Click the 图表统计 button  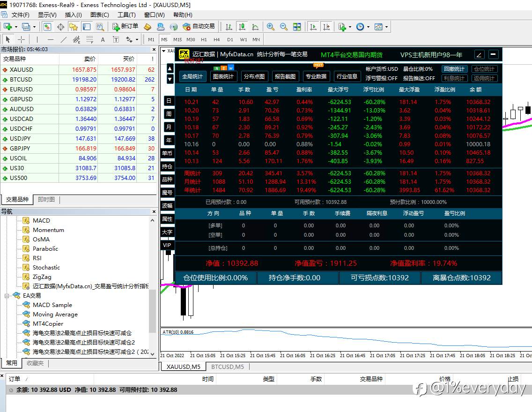pos(223,76)
